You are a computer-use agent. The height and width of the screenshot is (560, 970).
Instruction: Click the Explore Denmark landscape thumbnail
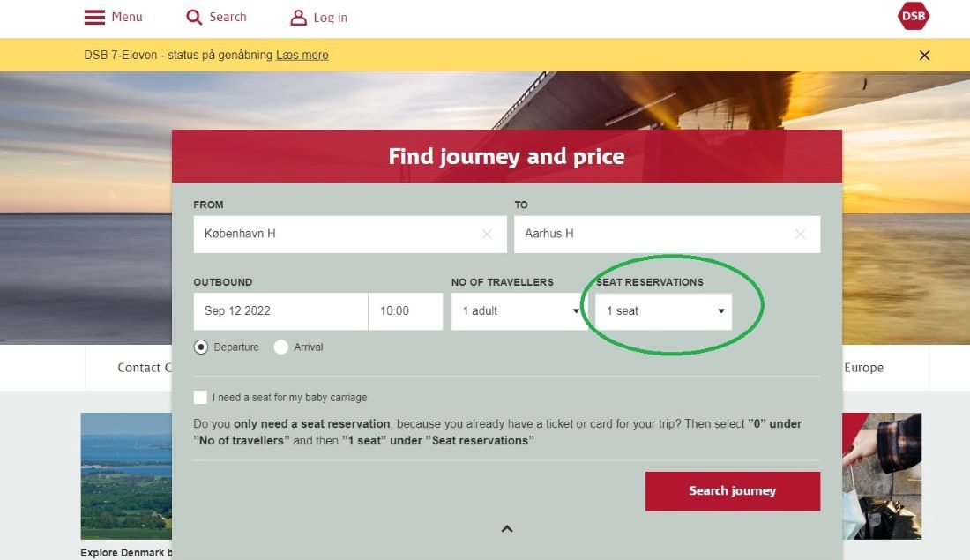(123, 475)
